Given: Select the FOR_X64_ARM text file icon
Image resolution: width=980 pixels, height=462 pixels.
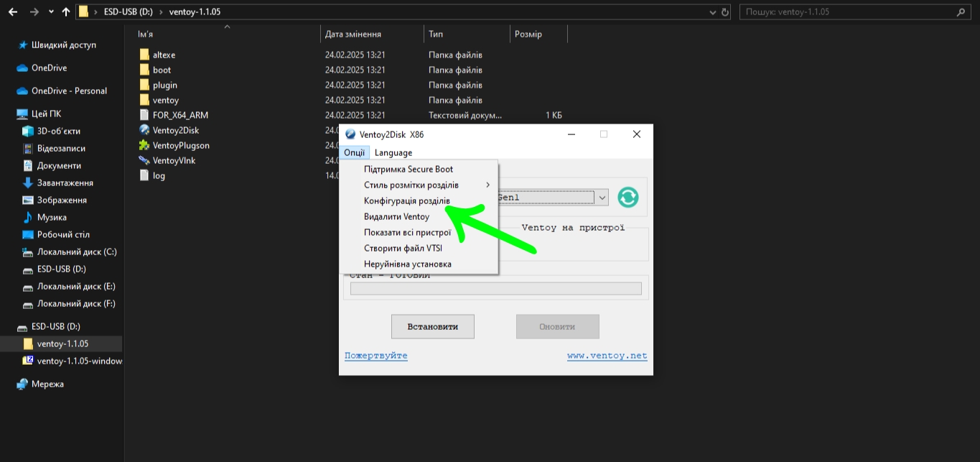Looking at the screenshot, I should point(144,115).
